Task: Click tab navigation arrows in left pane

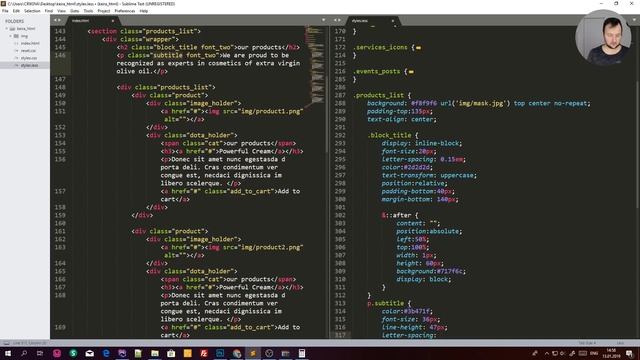Action: click(57, 20)
